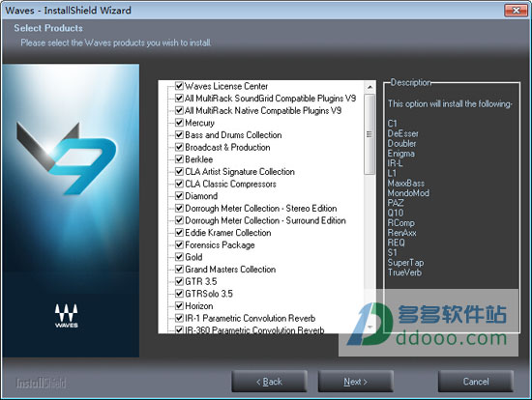
Task: Proceed with the Next button
Action: tap(356, 382)
